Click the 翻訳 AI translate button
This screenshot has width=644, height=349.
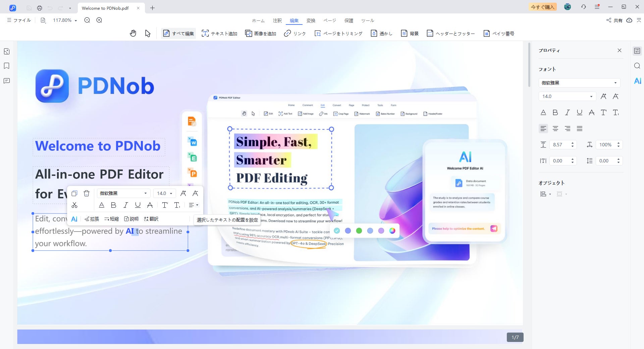point(151,219)
